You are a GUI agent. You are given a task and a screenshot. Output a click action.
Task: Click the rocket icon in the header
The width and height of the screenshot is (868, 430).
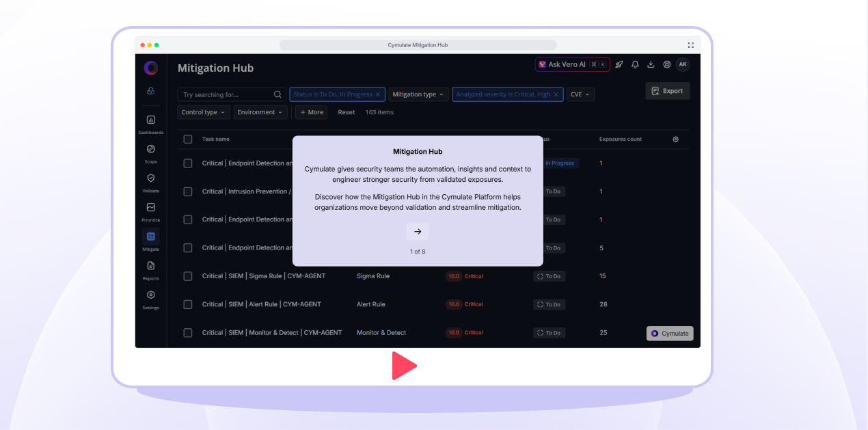coord(619,64)
